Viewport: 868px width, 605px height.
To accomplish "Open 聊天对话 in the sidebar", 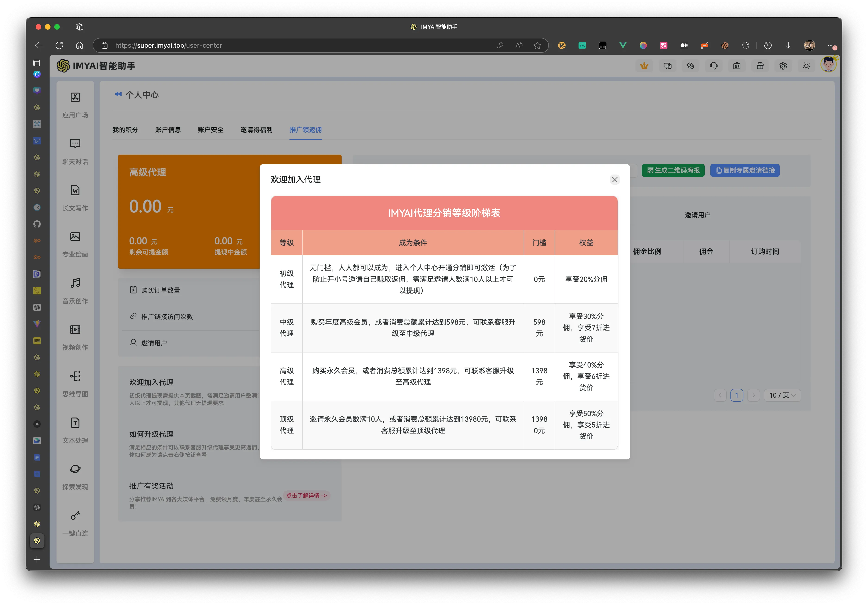I will 75,152.
